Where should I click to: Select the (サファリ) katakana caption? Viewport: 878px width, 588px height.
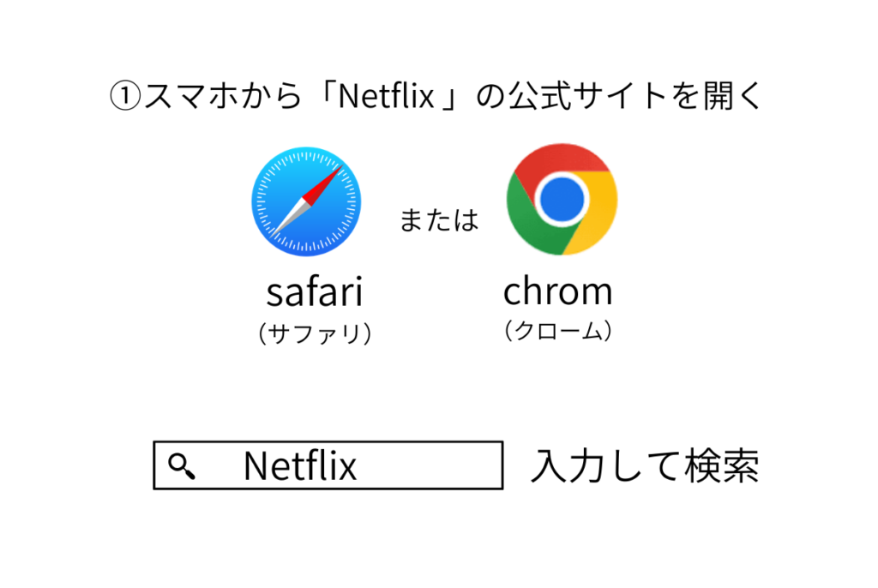click(x=315, y=333)
